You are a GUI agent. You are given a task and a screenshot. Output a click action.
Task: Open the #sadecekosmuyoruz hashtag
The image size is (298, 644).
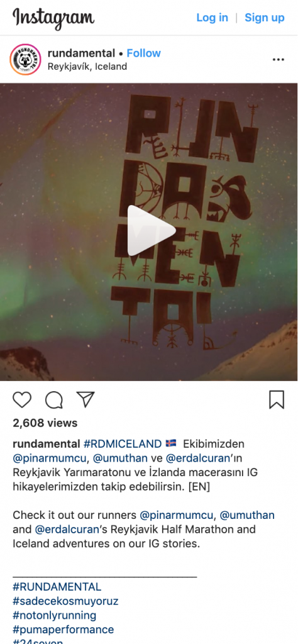(x=65, y=601)
